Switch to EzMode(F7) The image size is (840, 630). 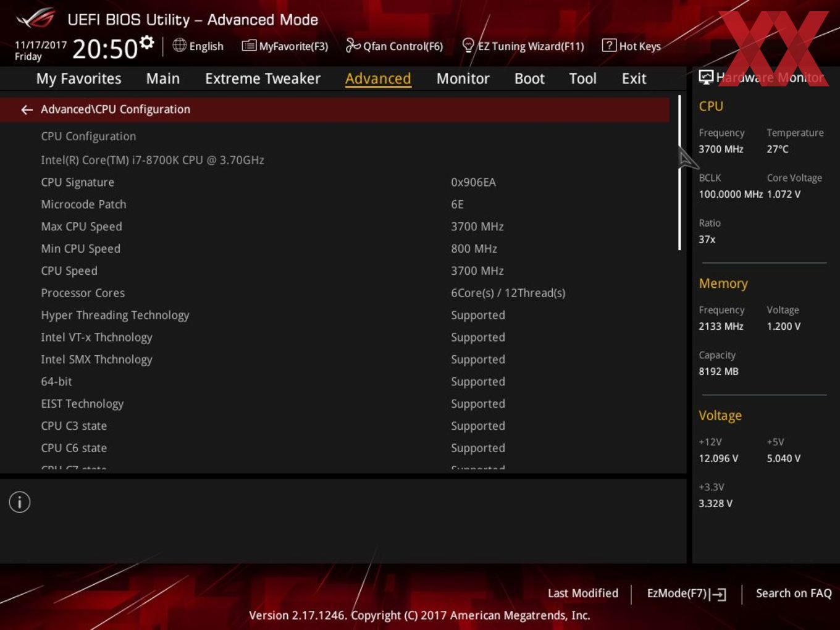click(686, 594)
